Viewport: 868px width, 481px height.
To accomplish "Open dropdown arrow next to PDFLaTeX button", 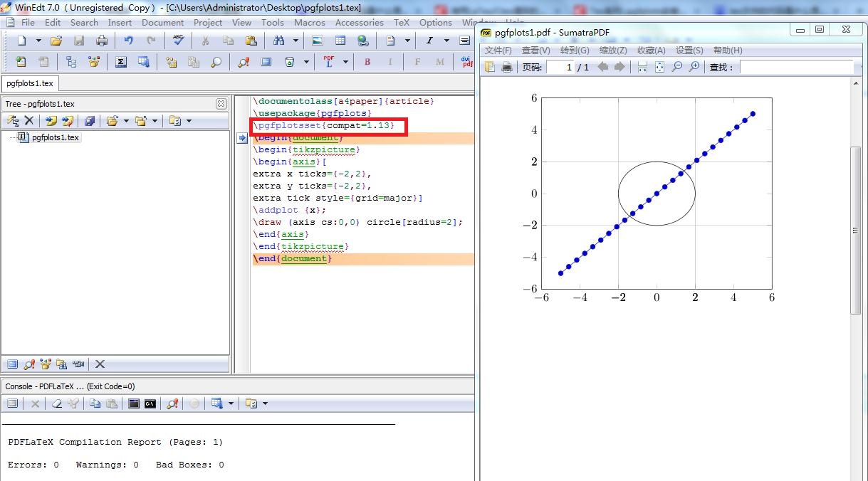I will pyautogui.click(x=345, y=62).
